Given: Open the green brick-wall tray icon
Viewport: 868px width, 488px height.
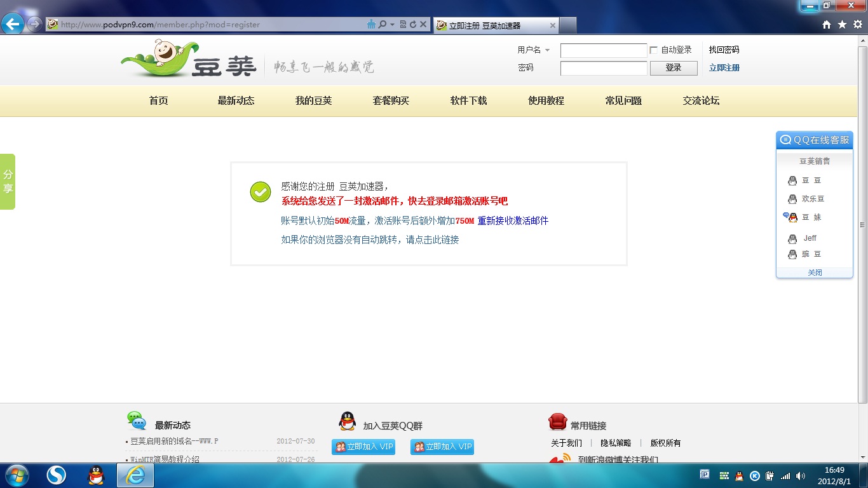Looking at the screenshot, I should click(724, 475).
